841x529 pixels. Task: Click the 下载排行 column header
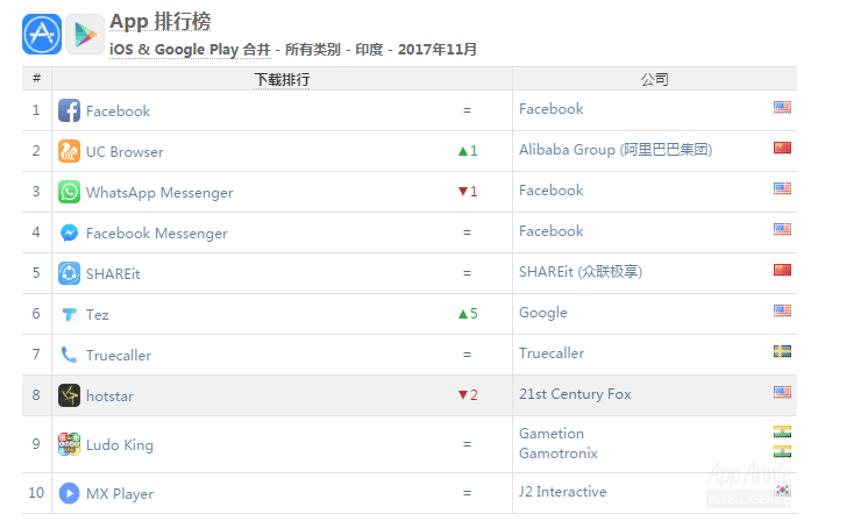[x=282, y=79]
